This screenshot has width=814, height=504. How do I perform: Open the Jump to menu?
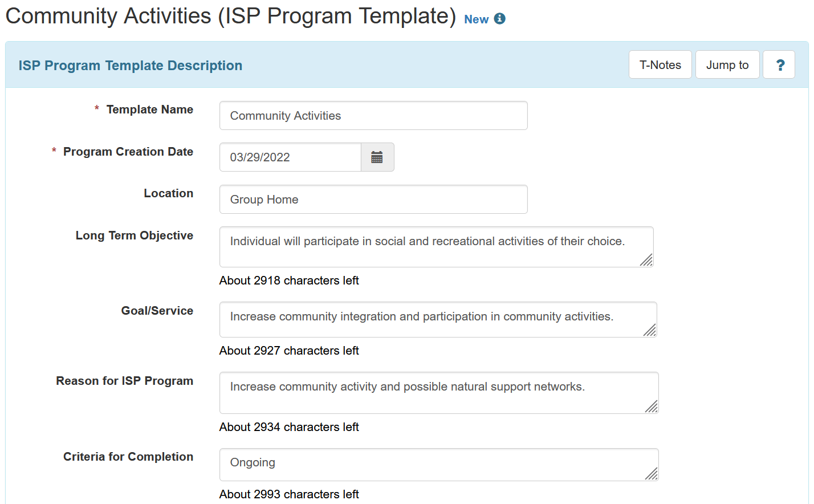coord(727,65)
